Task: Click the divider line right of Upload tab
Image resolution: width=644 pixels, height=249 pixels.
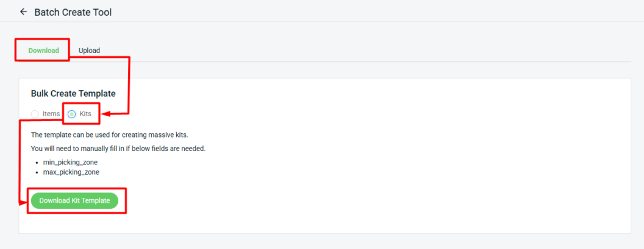Action: 366,61
